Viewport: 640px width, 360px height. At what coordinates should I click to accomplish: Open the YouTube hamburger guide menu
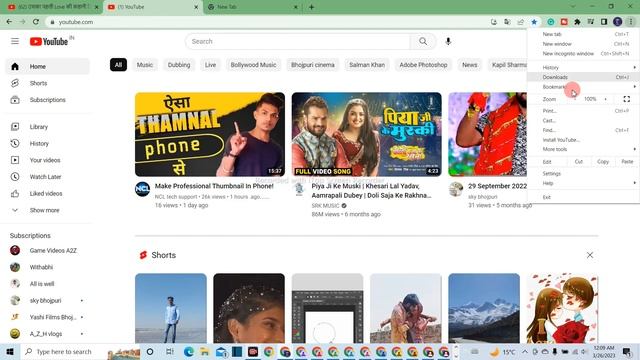(15, 41)
